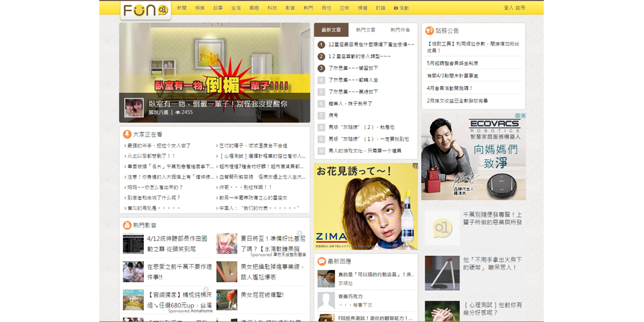Click the number 1 ranking badge
Viewport: 644px width, 322px height.
[321, 45]
